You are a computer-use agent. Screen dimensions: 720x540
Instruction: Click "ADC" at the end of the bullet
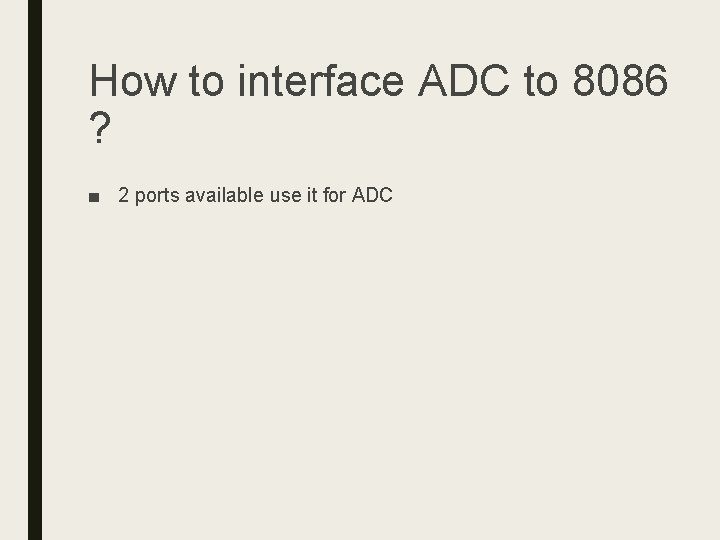(372, 195)
